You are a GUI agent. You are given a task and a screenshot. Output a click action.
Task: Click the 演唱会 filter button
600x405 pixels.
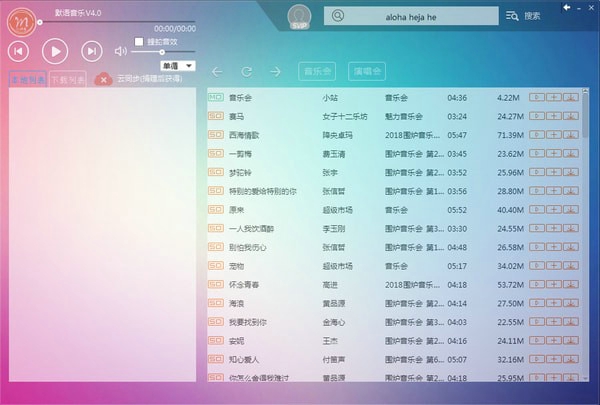click(x=366, y=71)
